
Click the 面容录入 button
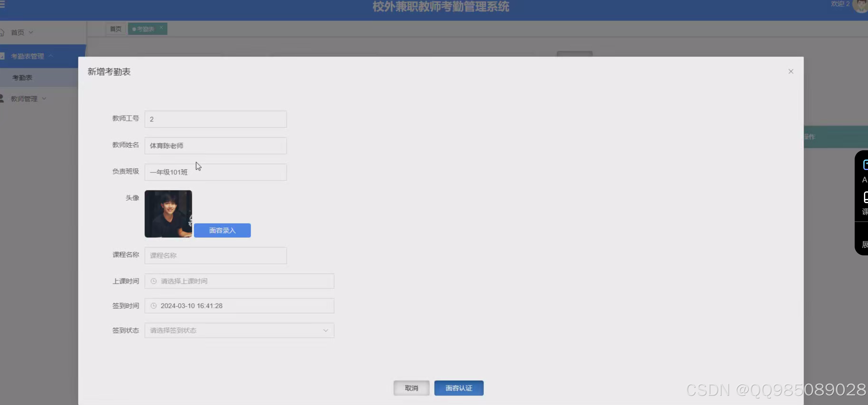(222, 230)
